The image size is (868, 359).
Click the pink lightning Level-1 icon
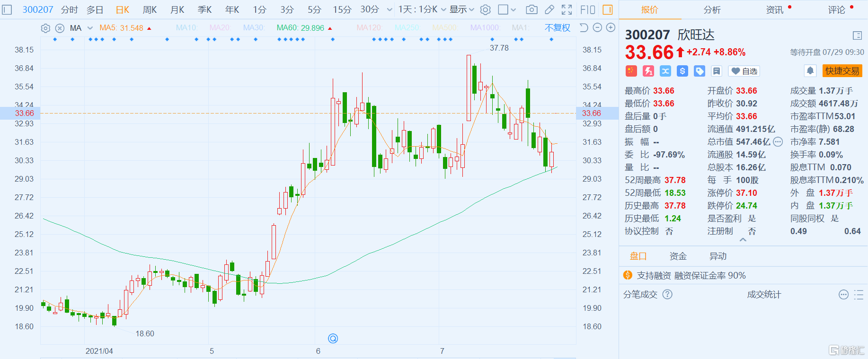(x=648, y=71)
